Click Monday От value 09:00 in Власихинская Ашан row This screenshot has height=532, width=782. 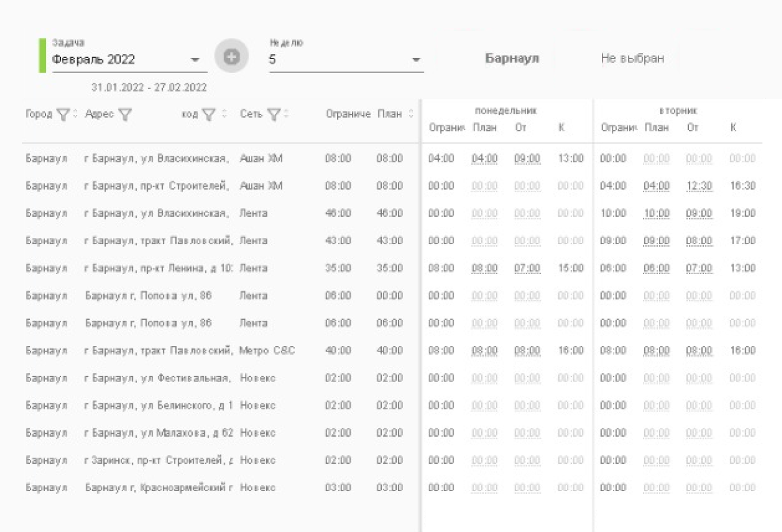[527, 159]
